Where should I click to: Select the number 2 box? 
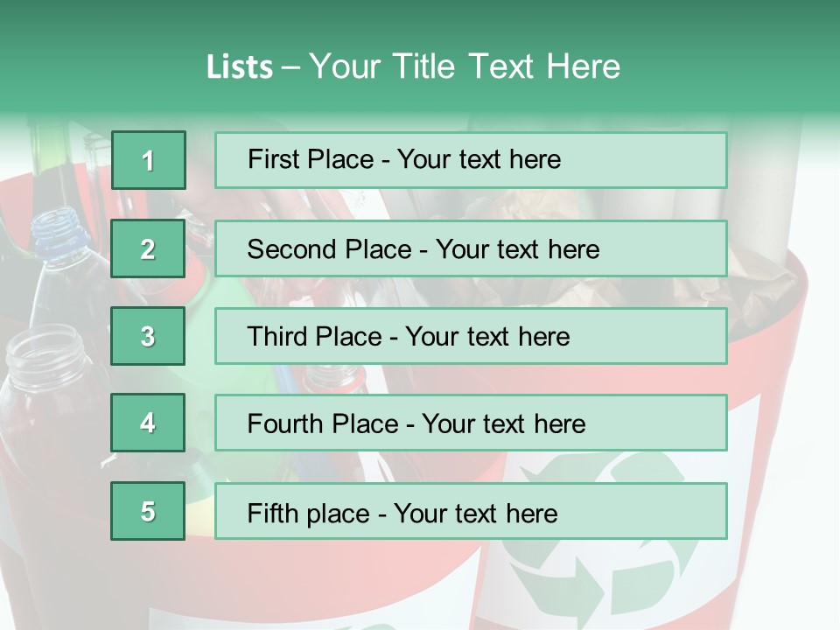click(x=148, y=248)
